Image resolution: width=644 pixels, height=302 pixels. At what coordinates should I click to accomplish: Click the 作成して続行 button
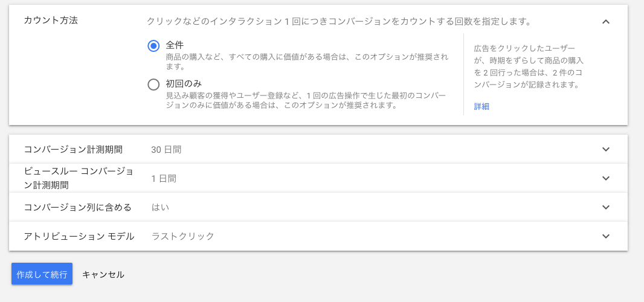[x=42, y=274]
